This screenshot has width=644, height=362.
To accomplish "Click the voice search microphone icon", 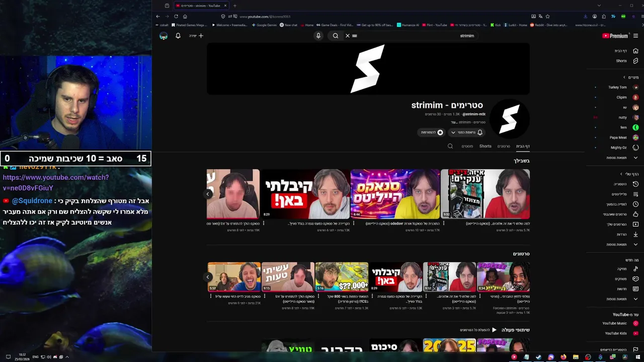I will 318,36.
